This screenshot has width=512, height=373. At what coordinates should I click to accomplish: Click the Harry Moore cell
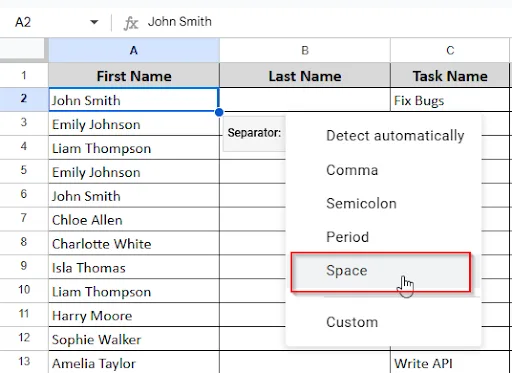pos(134,315)
